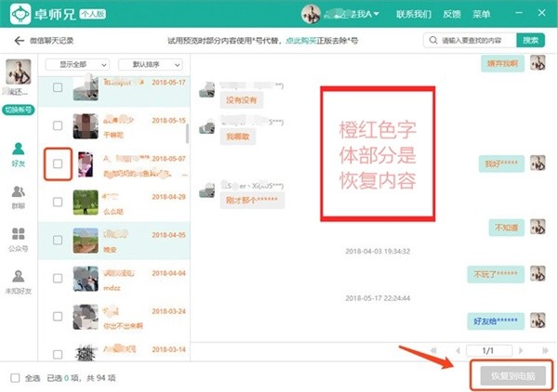The height and width of the screenshot is (392, 558).
Task: Open the 默认排序 sort dropdown
Action: [151, 65]
